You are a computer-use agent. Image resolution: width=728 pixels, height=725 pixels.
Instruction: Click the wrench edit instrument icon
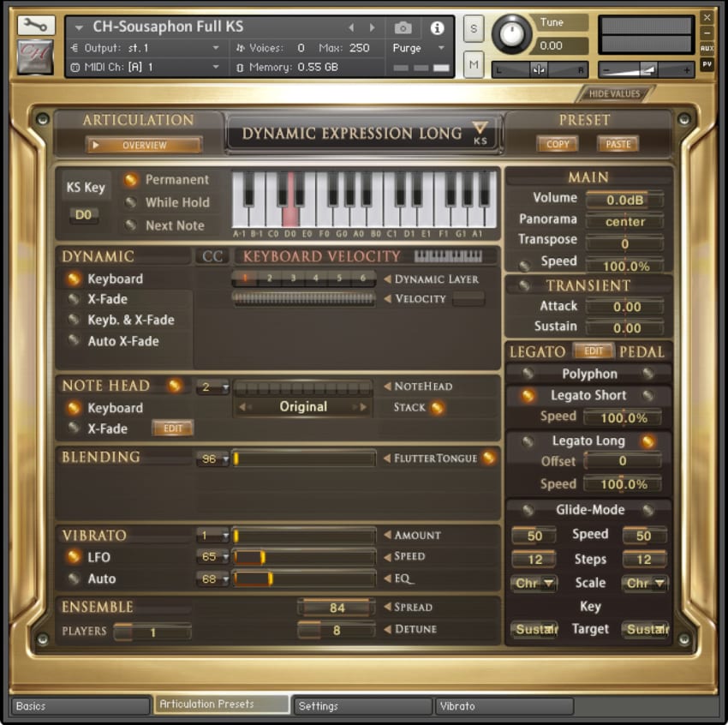tap(35, 26)
